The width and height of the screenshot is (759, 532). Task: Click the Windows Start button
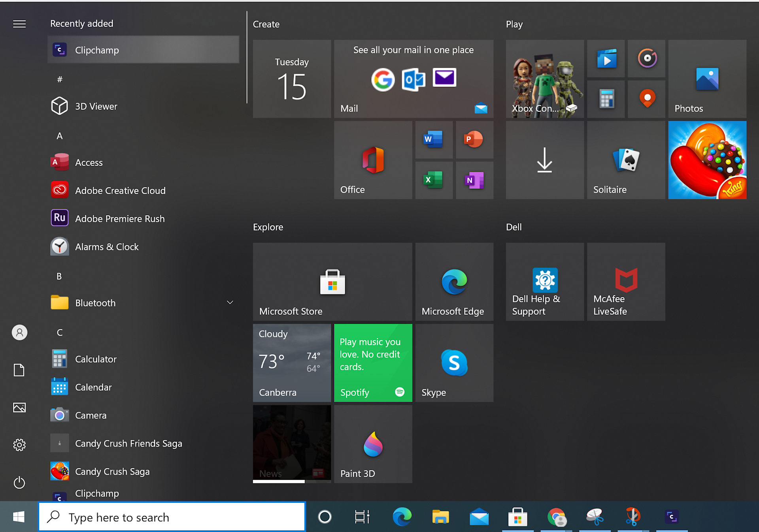click(19, 517)
